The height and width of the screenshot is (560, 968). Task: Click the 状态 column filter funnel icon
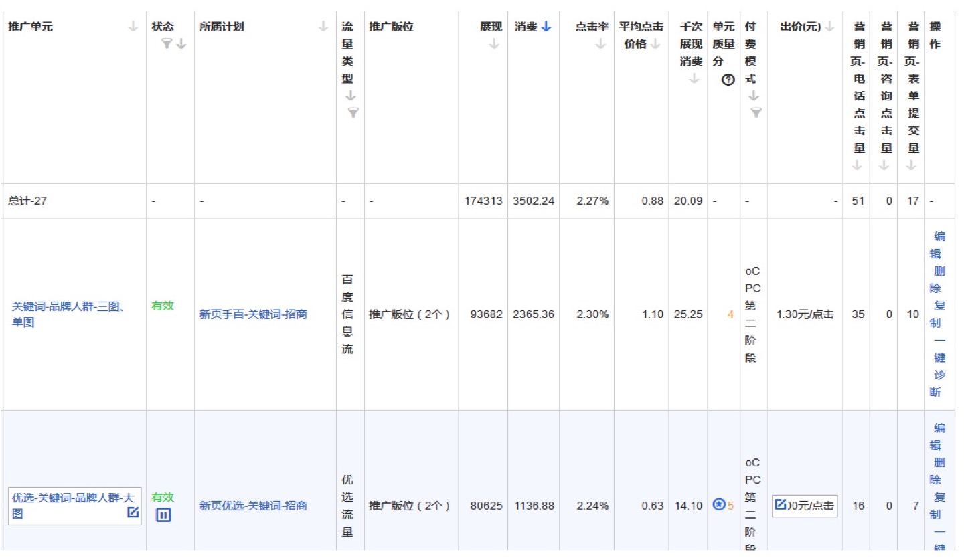tap(167, 44)
